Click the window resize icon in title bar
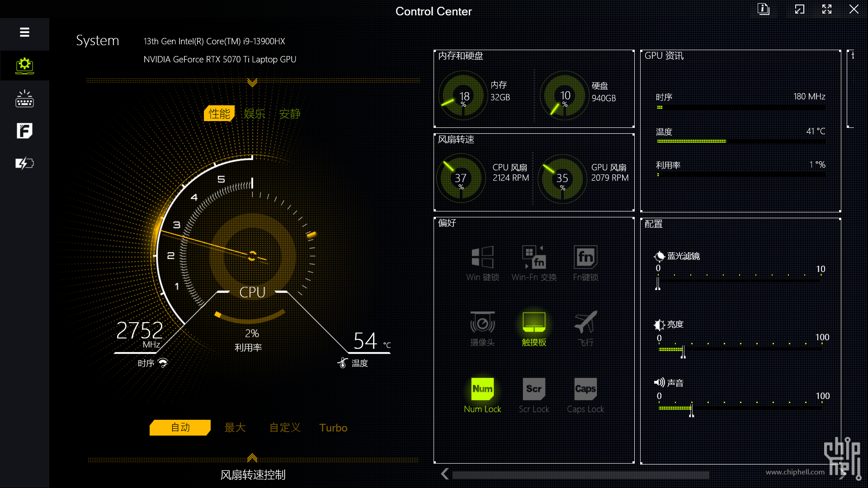 click(x=800, y=9)
